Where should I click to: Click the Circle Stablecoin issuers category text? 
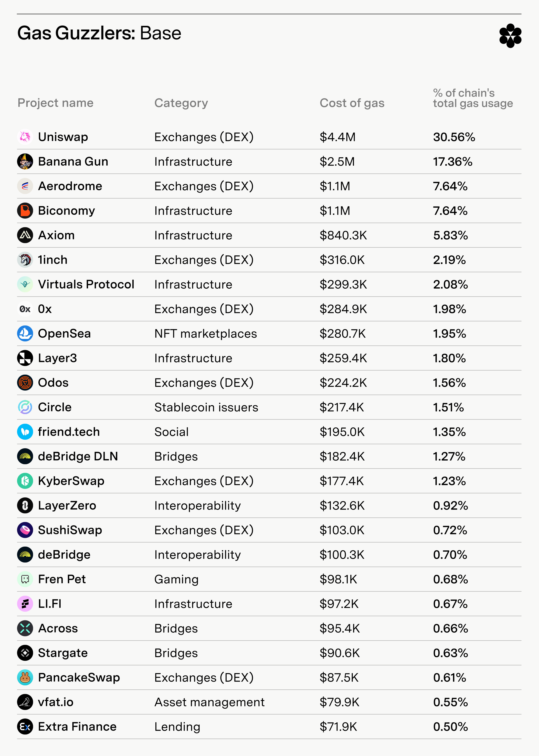point(206,407)
